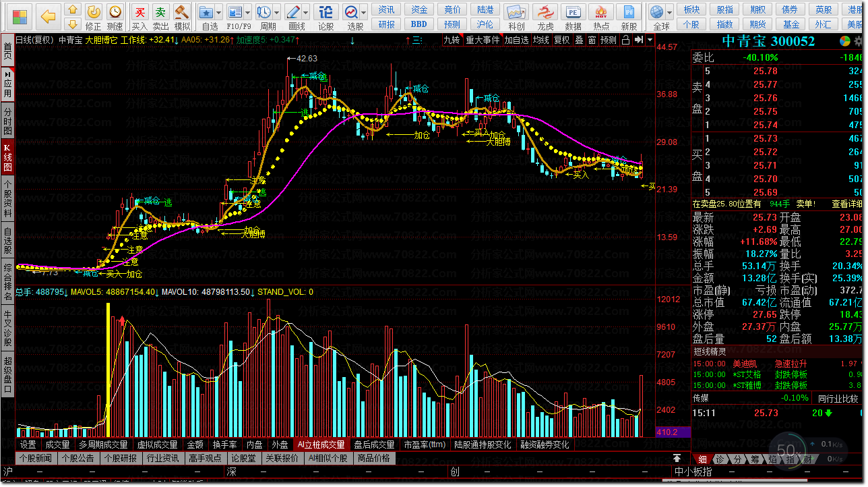Toggle 均线 moving averages display
Screen dimensions: 868x487
(541, 40)
